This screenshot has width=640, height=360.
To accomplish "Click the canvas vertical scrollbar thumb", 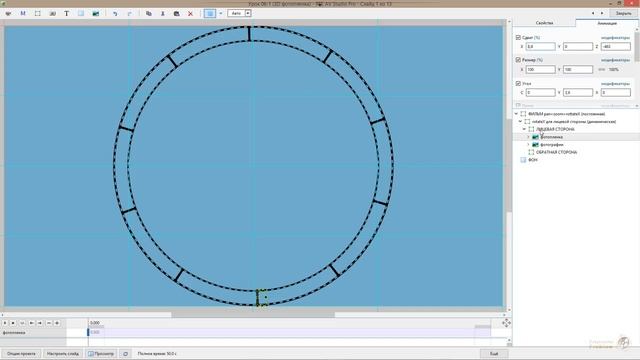I will 509,165.
